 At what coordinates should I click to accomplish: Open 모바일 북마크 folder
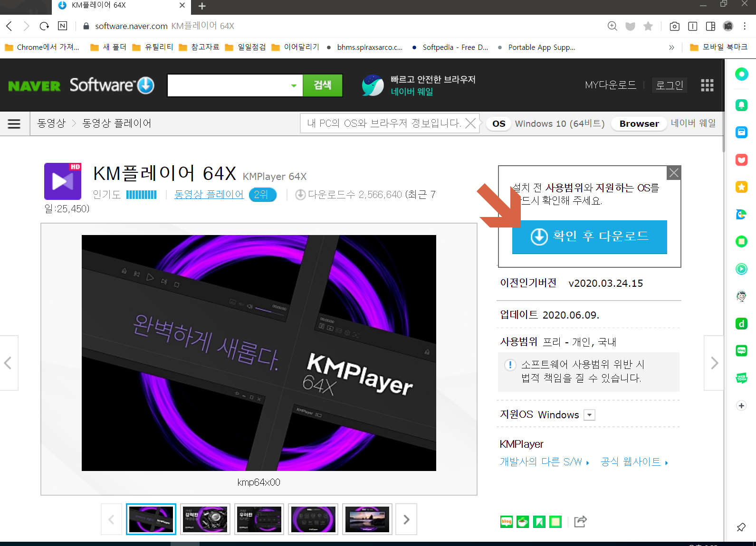click(719, 47)
